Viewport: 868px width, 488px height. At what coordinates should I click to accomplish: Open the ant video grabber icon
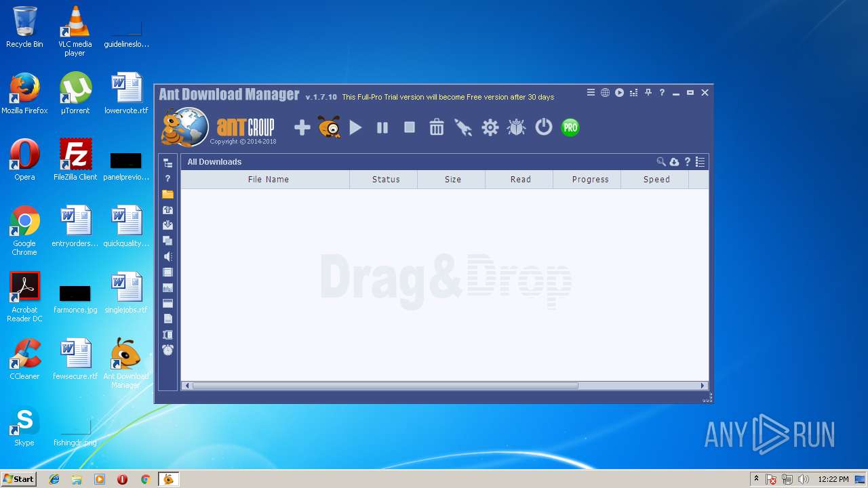[x=330, y=127]
